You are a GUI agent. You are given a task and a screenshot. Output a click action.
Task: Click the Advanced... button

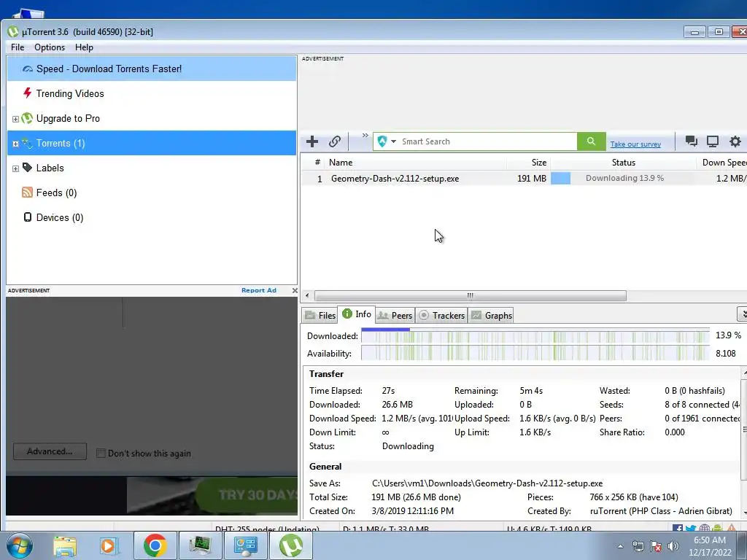pos(50,451)
